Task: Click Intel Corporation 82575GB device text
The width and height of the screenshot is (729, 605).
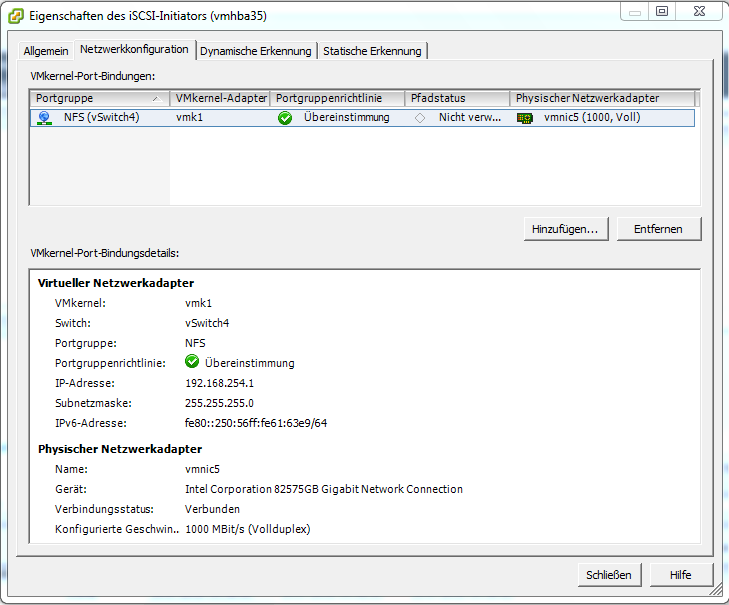Action: coord(324,489)
